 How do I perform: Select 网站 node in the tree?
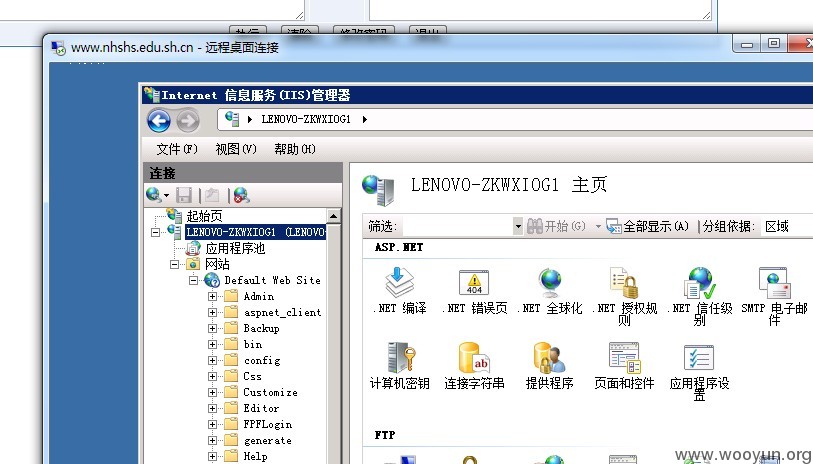pos(217,264)
